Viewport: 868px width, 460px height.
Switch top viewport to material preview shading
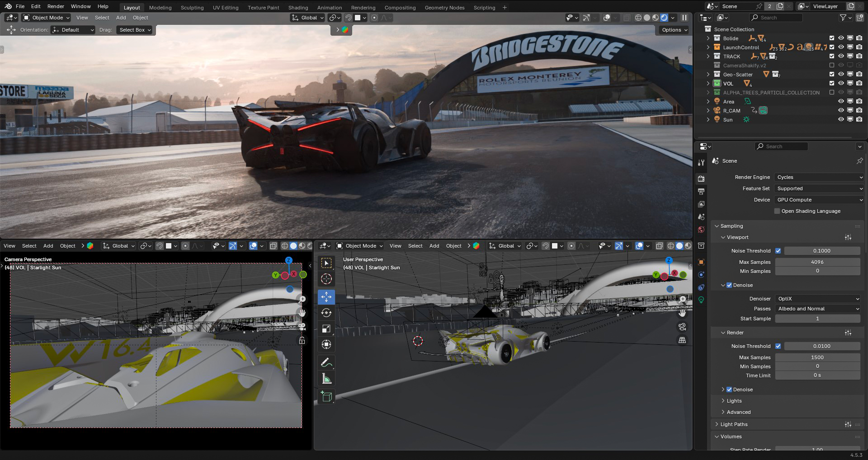click(656, 18)
